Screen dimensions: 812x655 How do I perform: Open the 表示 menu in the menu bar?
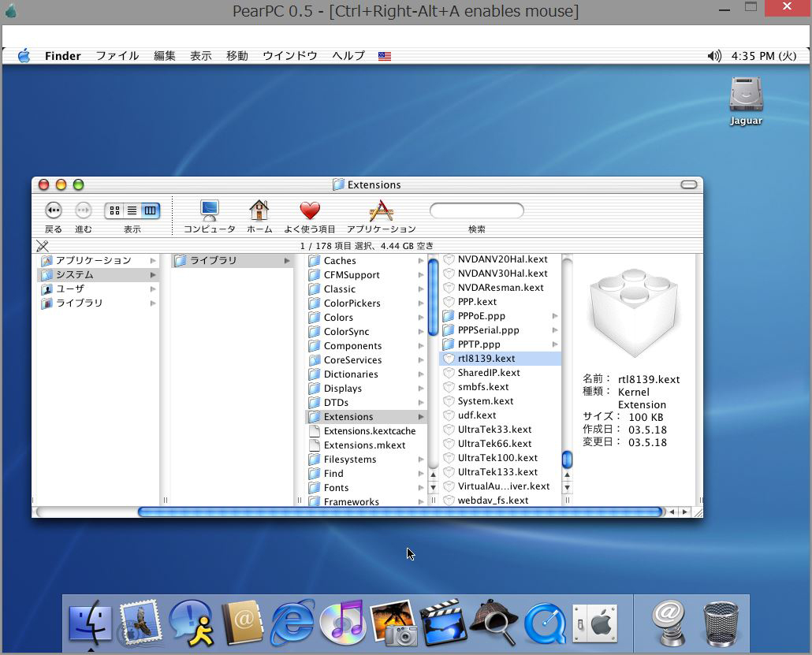[201, 56]
